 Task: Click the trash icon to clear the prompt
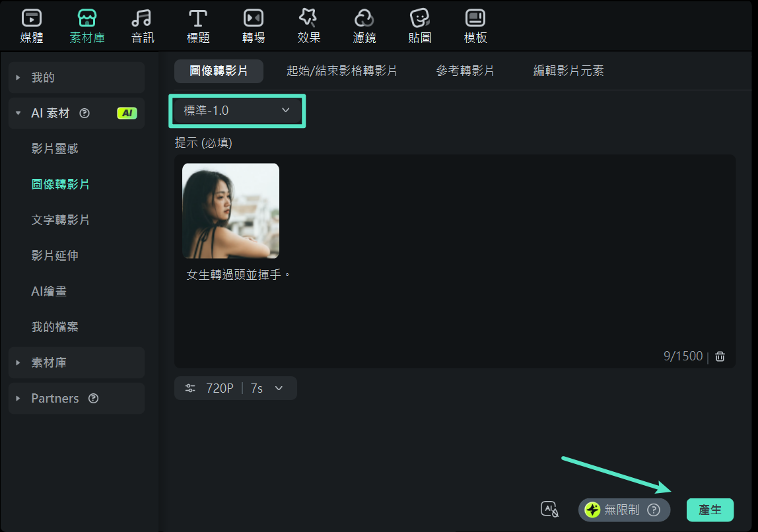pos(720,356)
